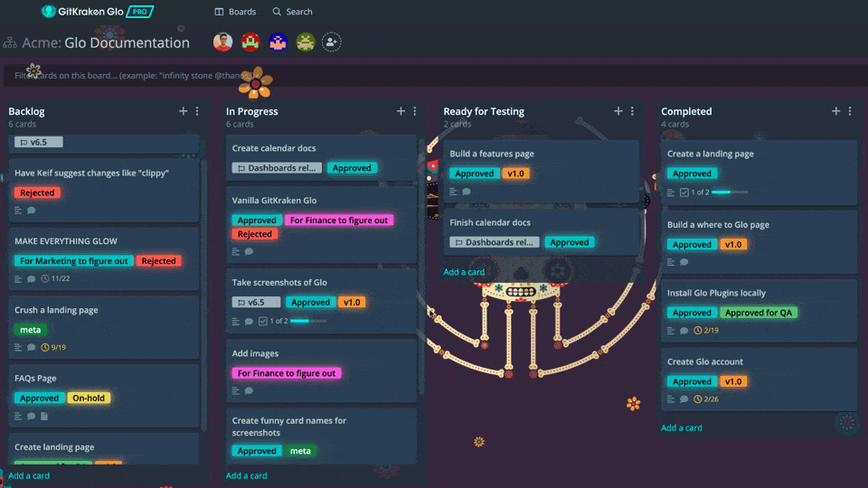
Task: Click plus icon on Ready for Testing
Action: (x=618, y=111)
